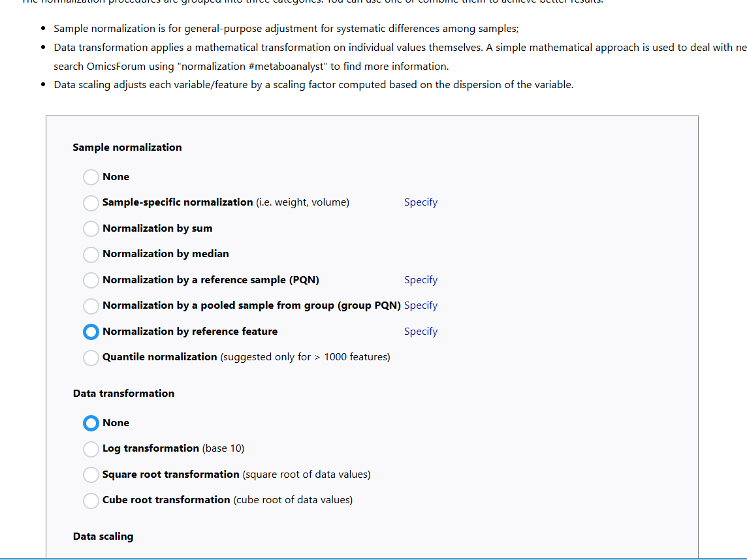The width and height of the screenshot is (747, 560).
Task: Click the "Data scaling" section heading
Action: pos(103,537)
